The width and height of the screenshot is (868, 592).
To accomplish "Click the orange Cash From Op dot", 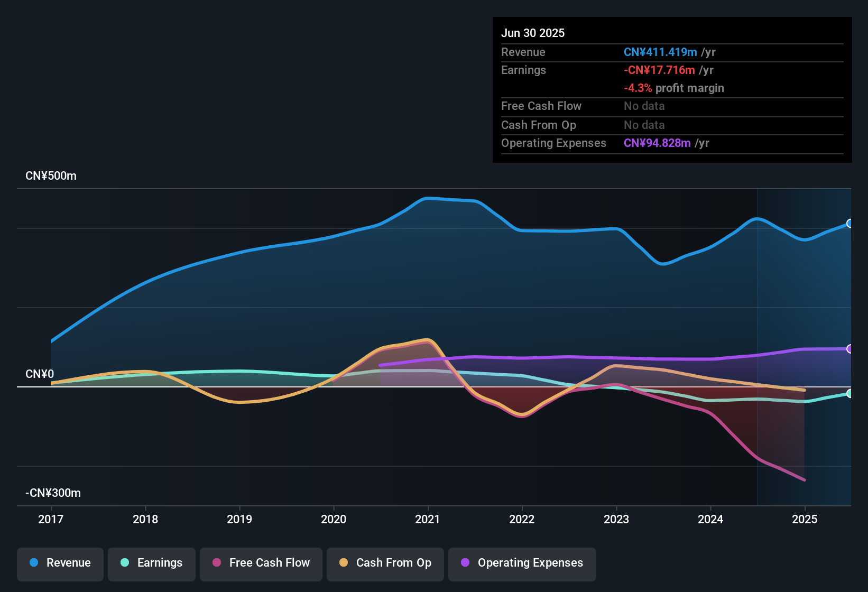I will (344, 562).
